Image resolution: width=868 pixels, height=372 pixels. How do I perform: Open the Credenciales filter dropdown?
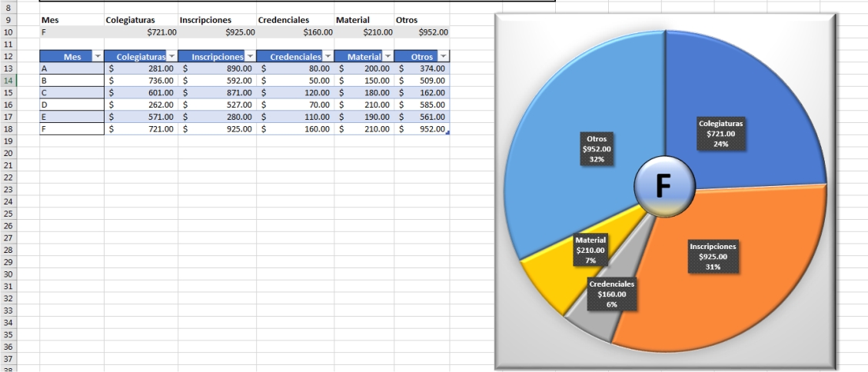[327, 56]
